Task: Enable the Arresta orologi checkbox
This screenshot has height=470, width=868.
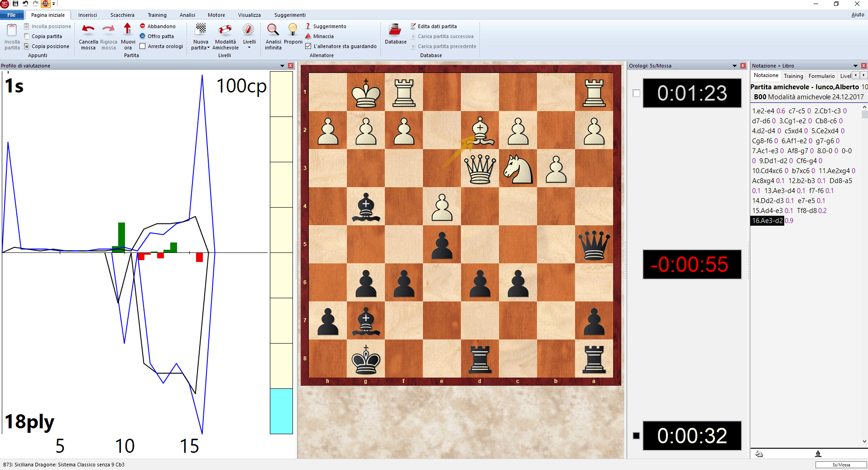Action: 143,46
